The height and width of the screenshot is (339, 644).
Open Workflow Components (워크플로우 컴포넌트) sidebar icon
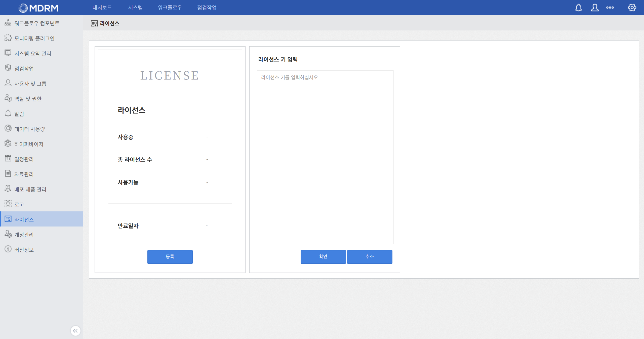(8, 23)
